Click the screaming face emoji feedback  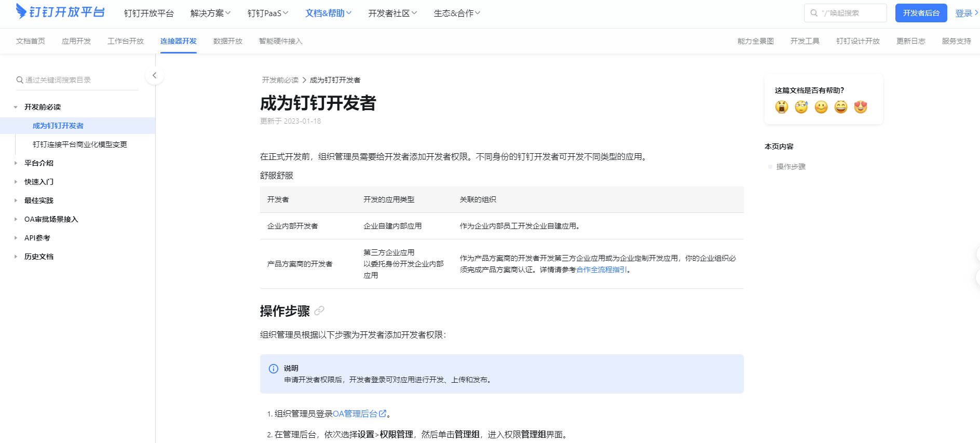pos(782,107)
